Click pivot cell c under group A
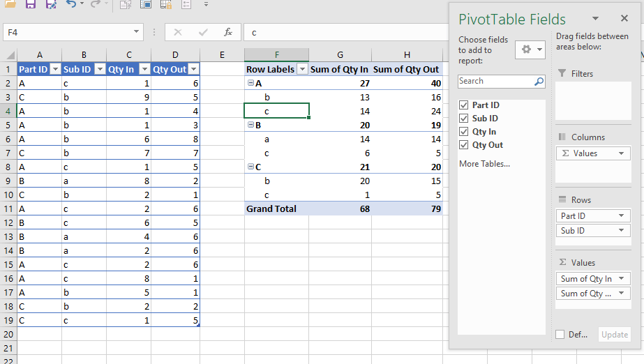This screenshot has height=364, width=644. pyautogui.click(x=276, y=111)
